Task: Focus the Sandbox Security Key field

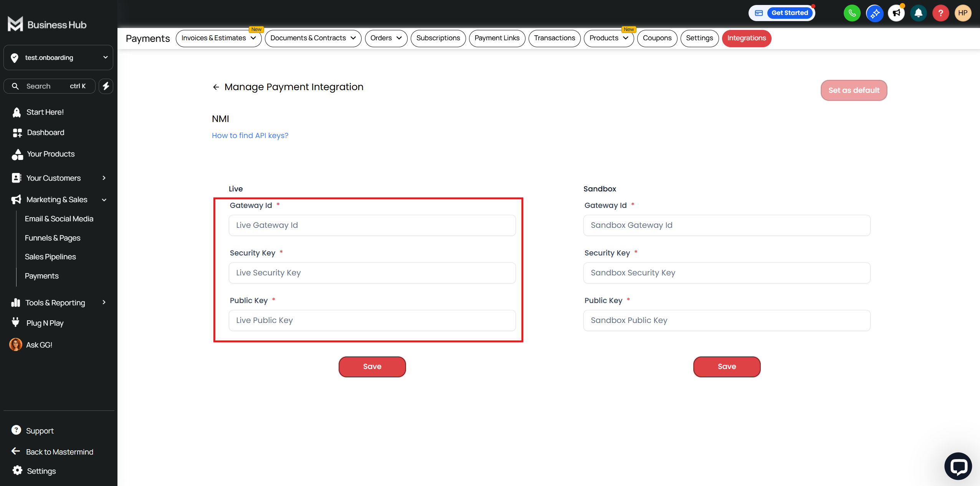Action: [727, 273]
